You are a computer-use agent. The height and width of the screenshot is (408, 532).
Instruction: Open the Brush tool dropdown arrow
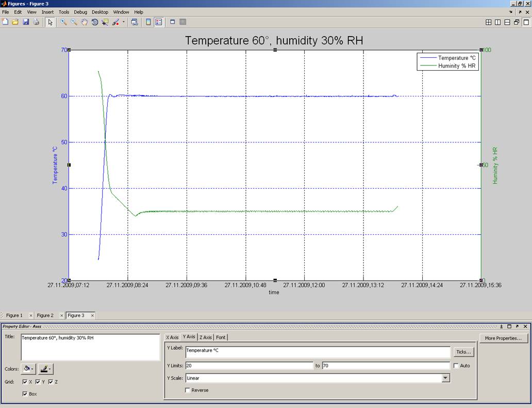(x=51, y=369)
